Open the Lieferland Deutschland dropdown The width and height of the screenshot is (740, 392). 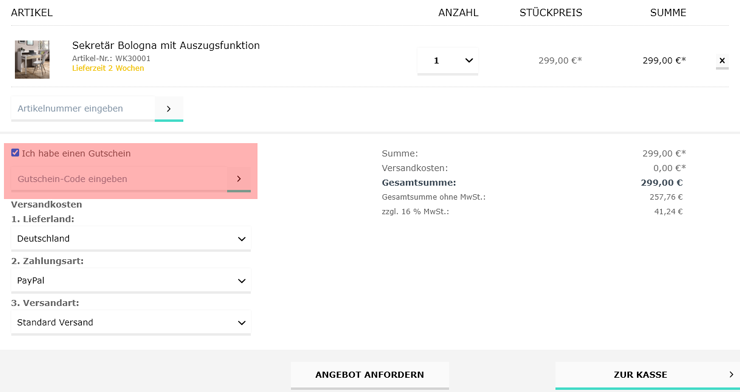(x=131, y=239)
